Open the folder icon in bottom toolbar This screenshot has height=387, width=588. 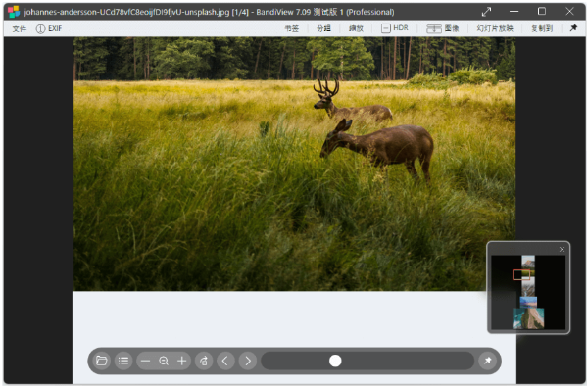point(101,361)
